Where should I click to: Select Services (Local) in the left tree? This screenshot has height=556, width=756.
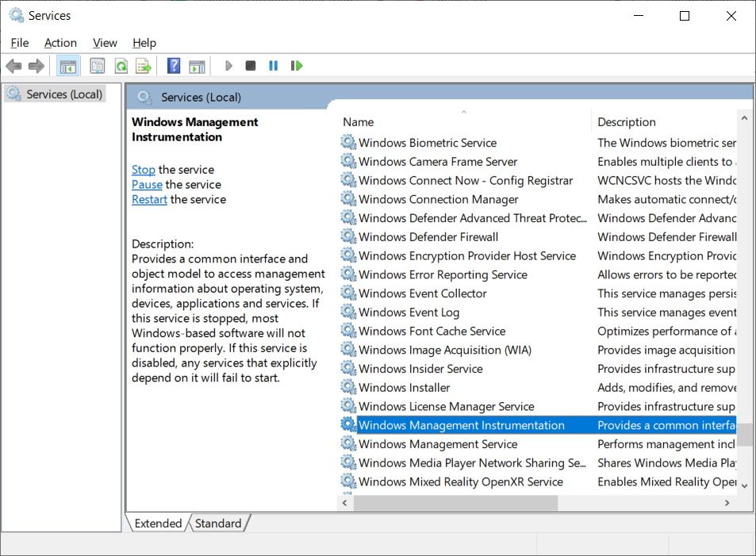tap(62, 94)
